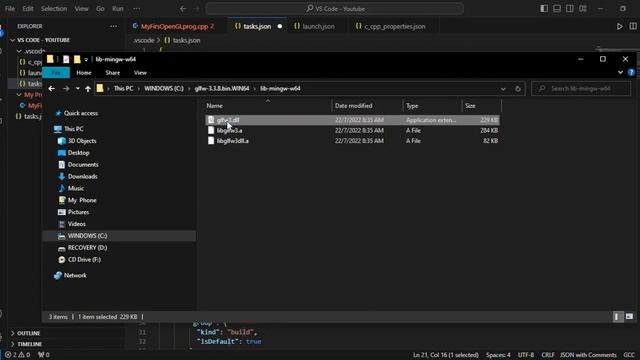This screenshot has height=360, width=640.
Task: Expand the Explorer ribbon chevron
Action: coord(620,72)
